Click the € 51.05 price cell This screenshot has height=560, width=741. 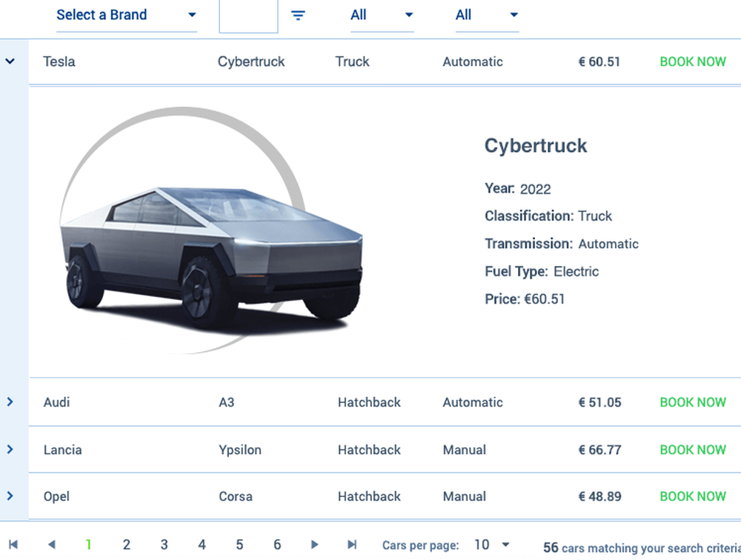[x=599, y=402]
